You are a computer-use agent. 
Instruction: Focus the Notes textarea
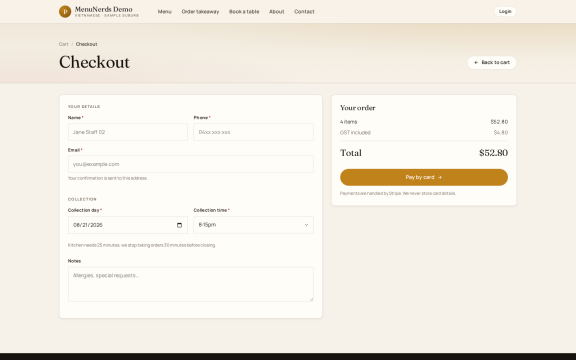(x=191, y=284)
